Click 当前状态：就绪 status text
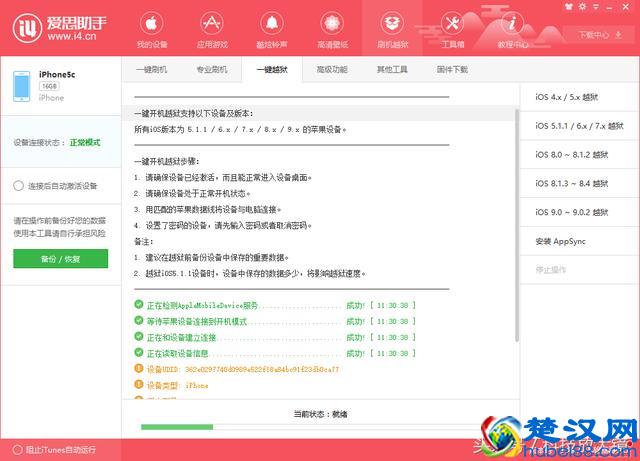The image size is (640, 461). pyautogui.click(x=320, y=414)
